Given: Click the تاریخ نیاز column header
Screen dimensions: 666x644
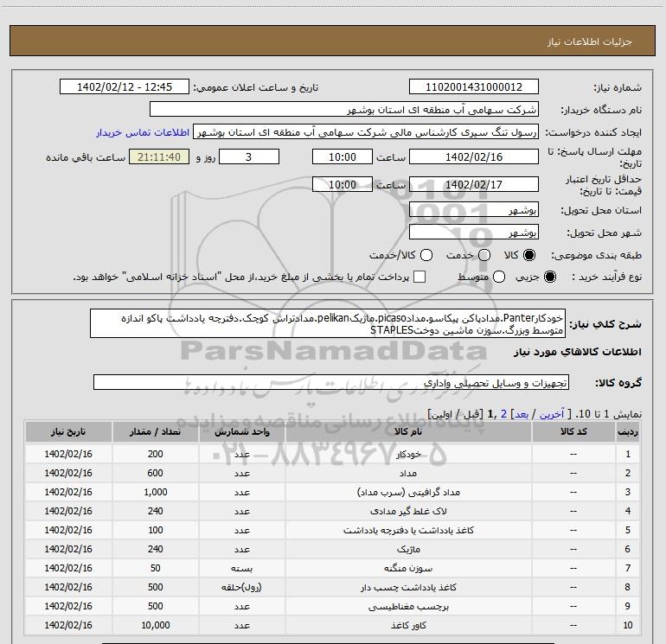Looking at the screenshot, I should coord(68,431).
